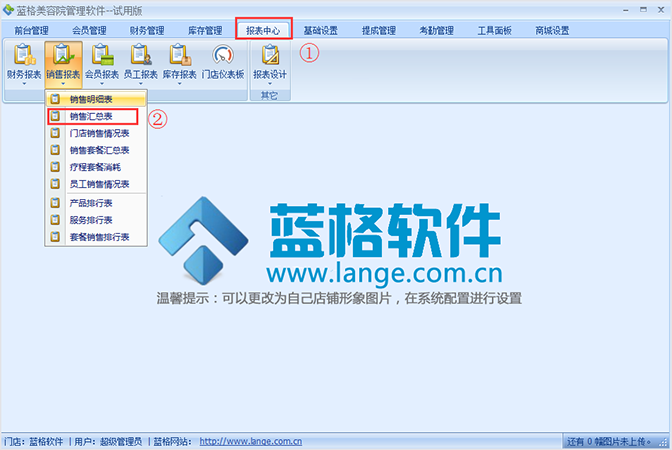
Task: Close the 蓝格美容院管理软件 window
Action: pos(661,10)
